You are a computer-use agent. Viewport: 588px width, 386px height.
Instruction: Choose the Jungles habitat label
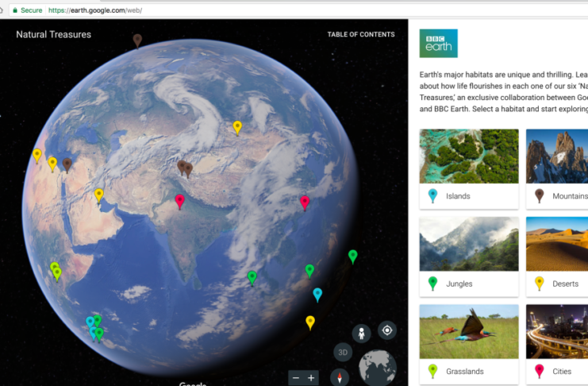pos(459,284)
